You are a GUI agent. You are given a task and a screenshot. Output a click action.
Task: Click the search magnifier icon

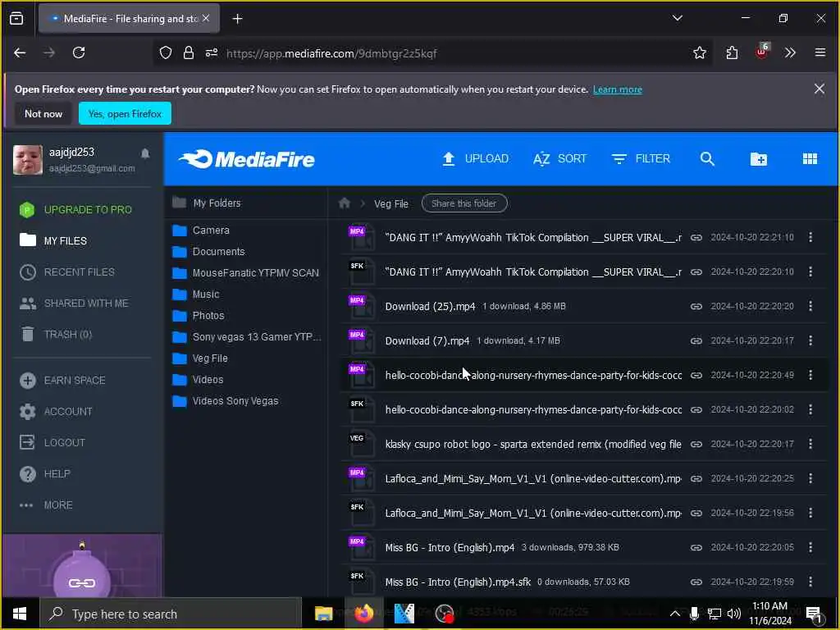pyautogui.click(x=707, y=158)
